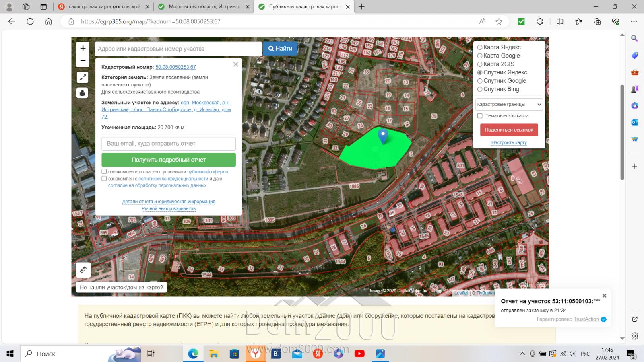Screen dimensions: 644x362
Task: Refresh the current page
Action: click(x=30, y=21)
